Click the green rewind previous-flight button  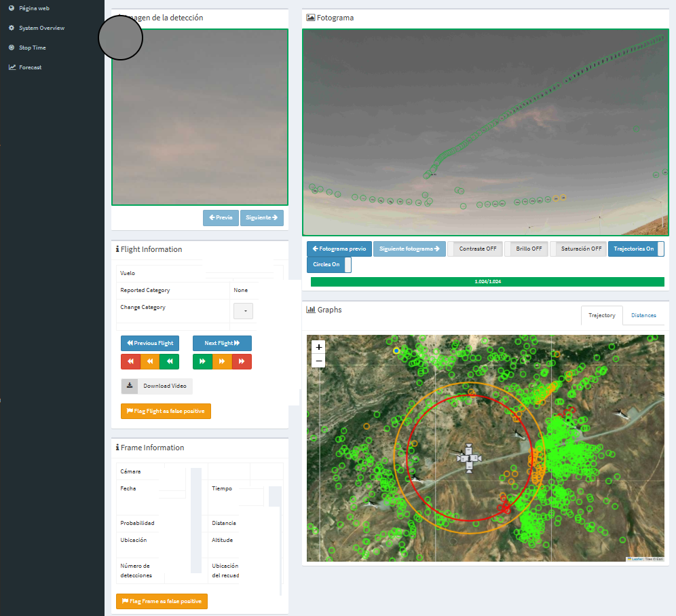[170, 361]
